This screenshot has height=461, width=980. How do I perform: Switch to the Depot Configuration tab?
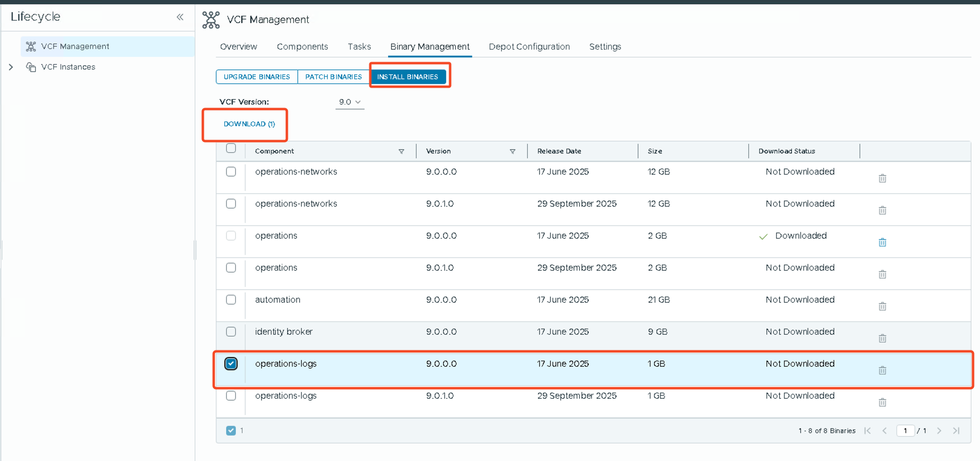[x=529, y=47]
